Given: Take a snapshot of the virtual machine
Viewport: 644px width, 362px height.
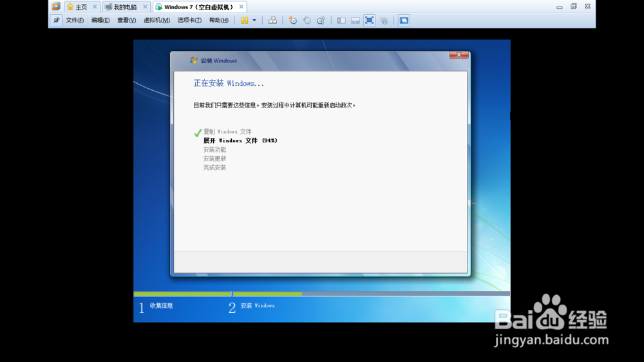Looking at the screenshot, I should (x=292, y=20).
